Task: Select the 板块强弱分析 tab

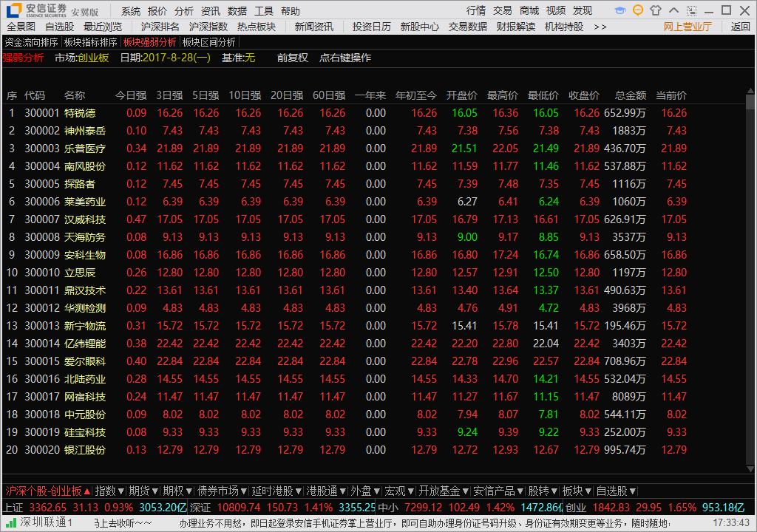Action: coord(149,42)
